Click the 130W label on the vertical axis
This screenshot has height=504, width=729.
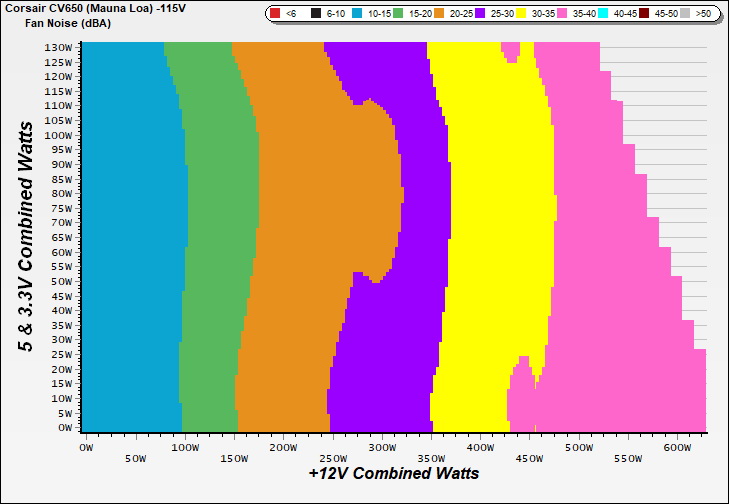(x=58, y=47)
